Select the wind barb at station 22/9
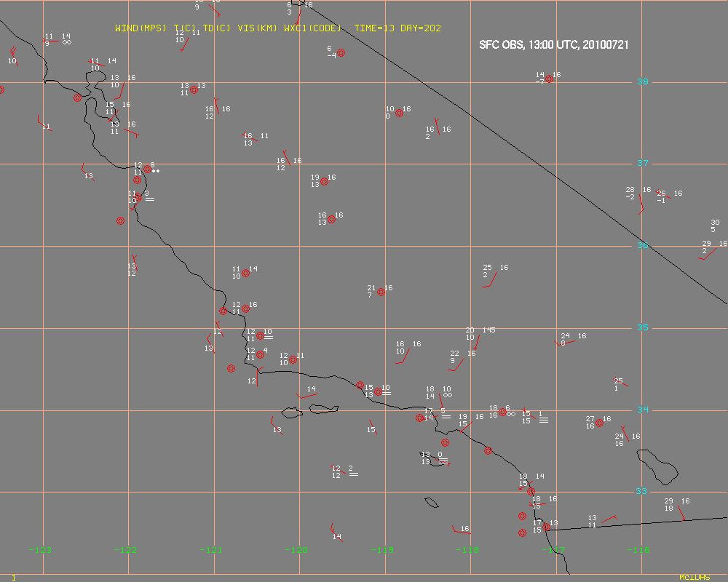Viewport: 728px width, 582px height. point(456,364)
